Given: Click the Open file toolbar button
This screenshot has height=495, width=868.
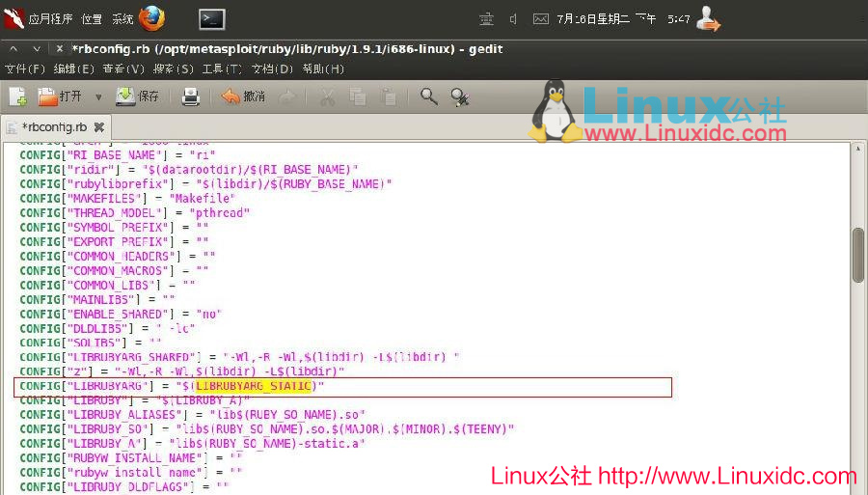Looking at the screenshot, I should (x=59, y=96).
